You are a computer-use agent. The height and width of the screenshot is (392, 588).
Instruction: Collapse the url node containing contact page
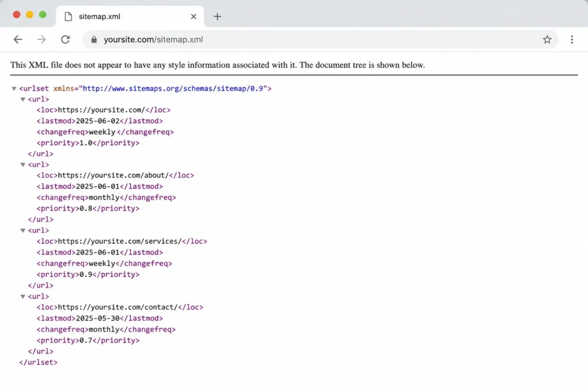coord(23,296)
